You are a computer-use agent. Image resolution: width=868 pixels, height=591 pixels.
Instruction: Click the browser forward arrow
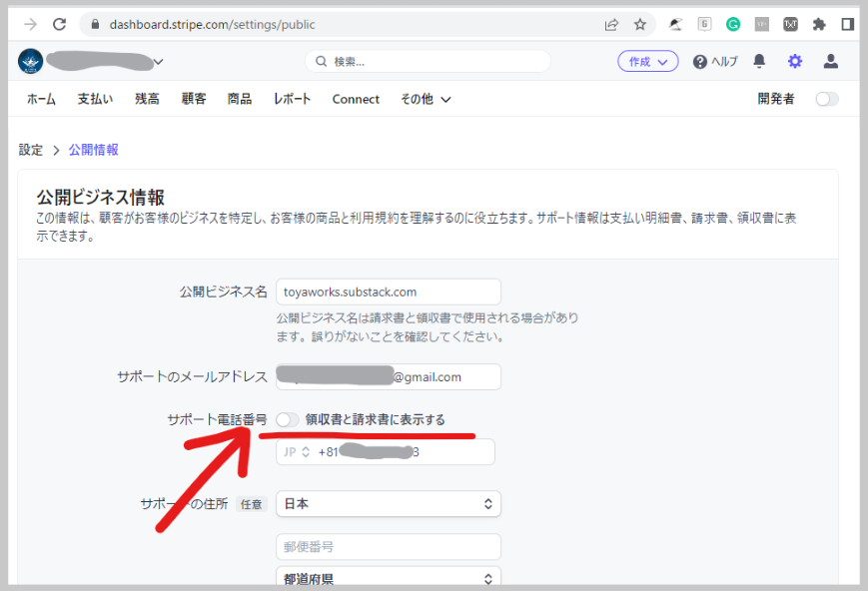click(30, 24)
